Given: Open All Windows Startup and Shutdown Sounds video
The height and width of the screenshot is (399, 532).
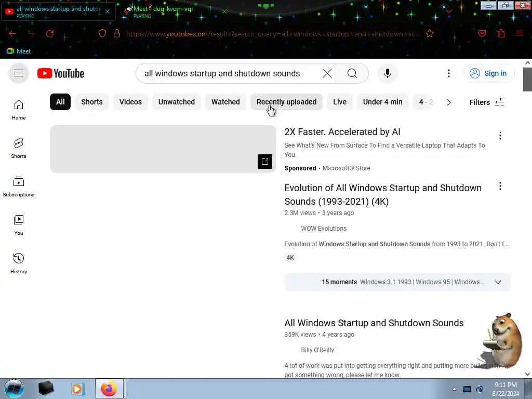Looking at the screenshot, I should point(374,323).
